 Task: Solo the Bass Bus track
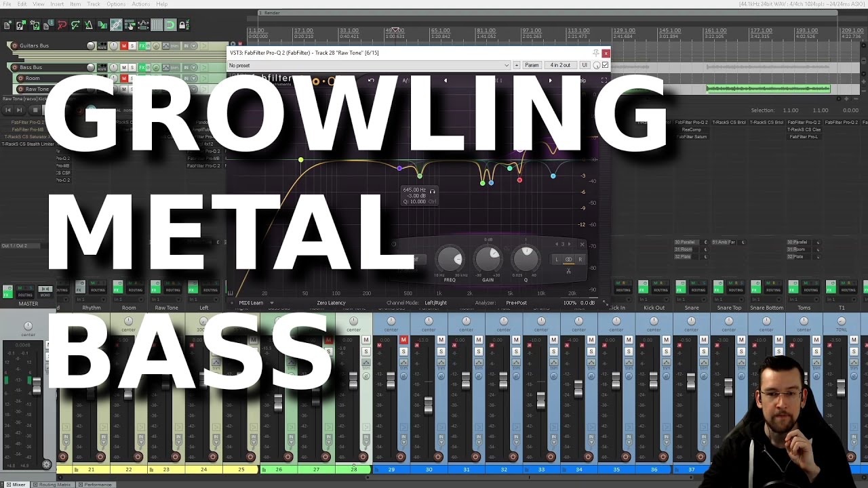tap(132, 68)
